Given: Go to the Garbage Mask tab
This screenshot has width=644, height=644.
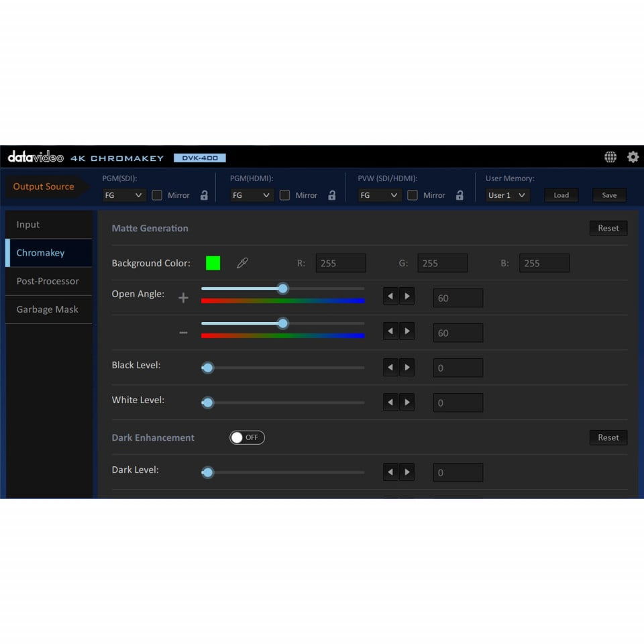Looking at the screenshot, I should (48, 309).
